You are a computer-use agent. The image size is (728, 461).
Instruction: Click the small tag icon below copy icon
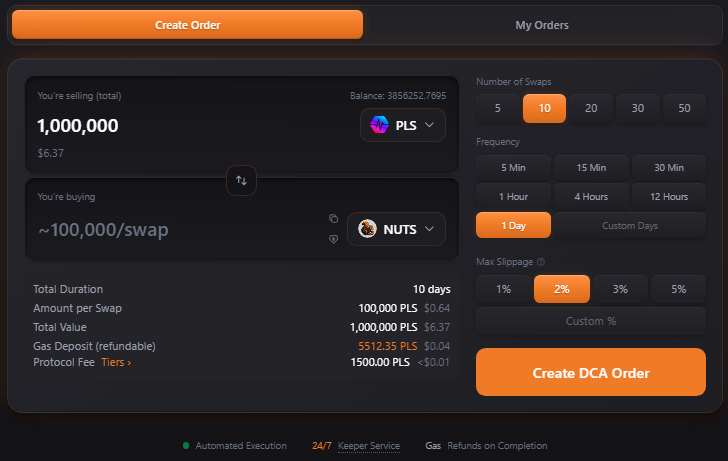click(333, 239)
